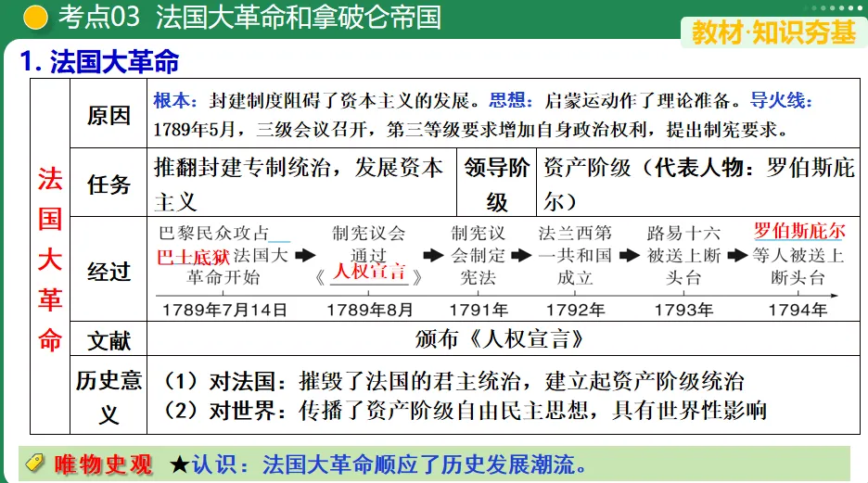Select the 历史意义 row header cell
The width and height of the screenshot is (868, 483).
click(108, 396)
